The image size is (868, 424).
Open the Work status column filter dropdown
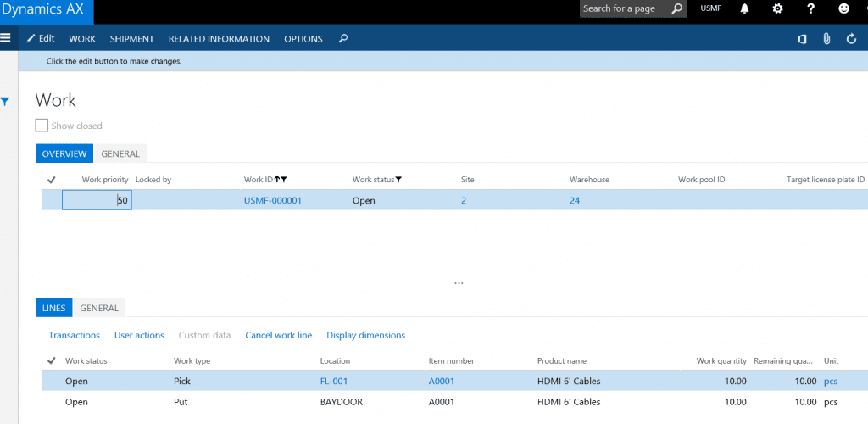(x=398, y=180)
